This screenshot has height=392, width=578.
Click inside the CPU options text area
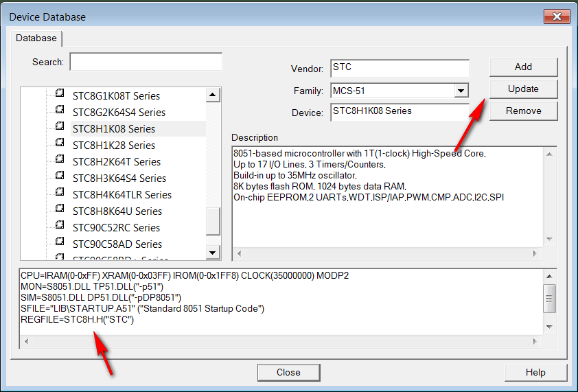click(x=281, y=303)
